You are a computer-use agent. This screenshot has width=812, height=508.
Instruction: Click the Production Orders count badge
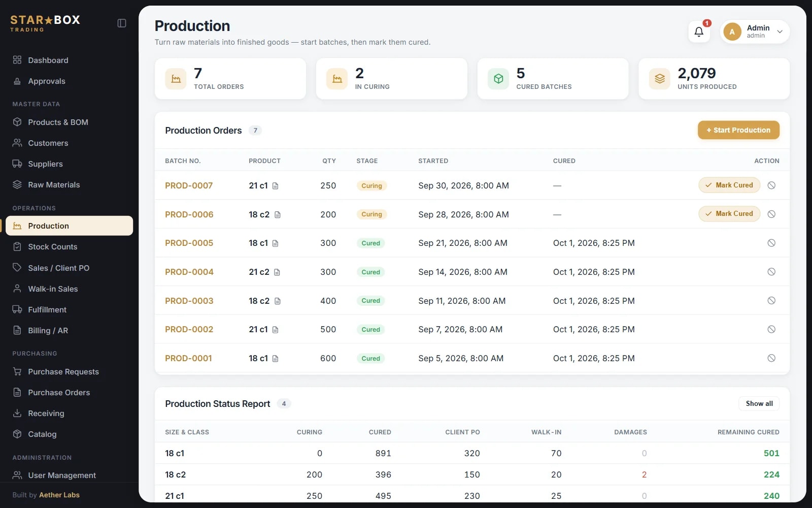click(255, 131)
